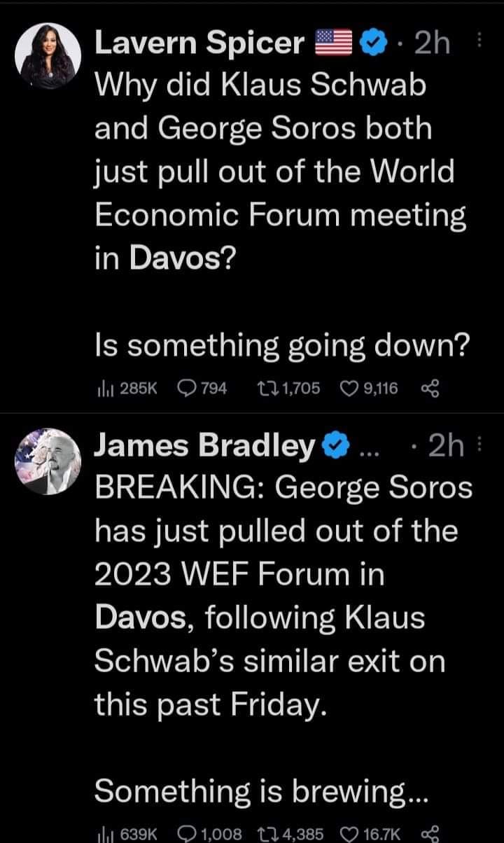Click James Bradley's blue verified badge
Image resolution: width=504 pixels, height=843 pixels.
click(x=333, y=445)
